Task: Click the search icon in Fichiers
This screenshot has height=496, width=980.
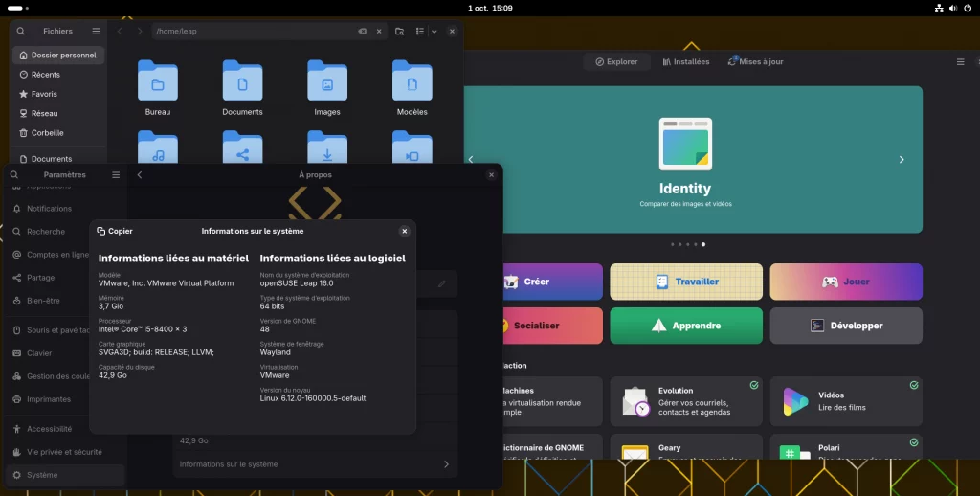Action: [21, 32]
